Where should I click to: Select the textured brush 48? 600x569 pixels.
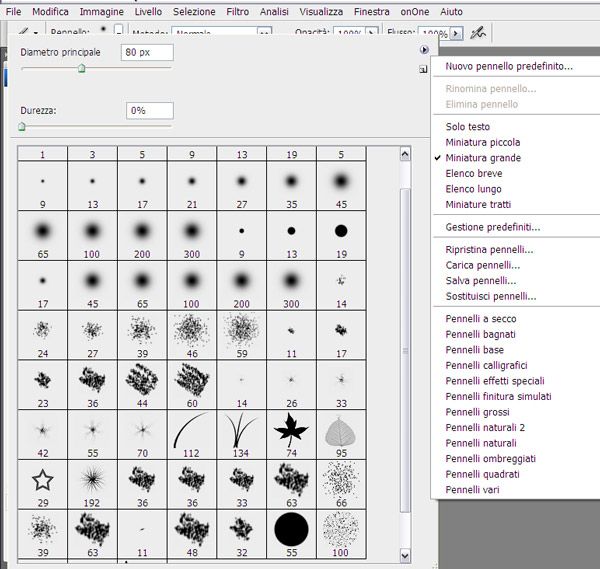coord(192,534)
